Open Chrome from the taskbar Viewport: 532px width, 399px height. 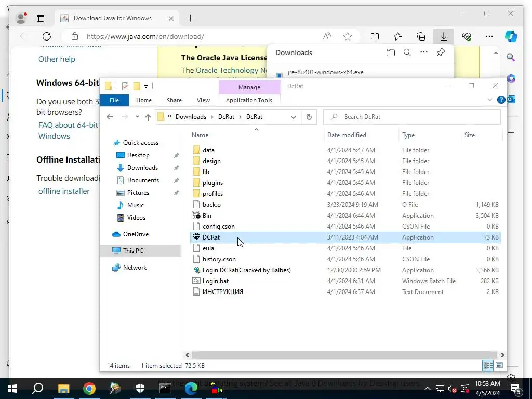[89, 389]
